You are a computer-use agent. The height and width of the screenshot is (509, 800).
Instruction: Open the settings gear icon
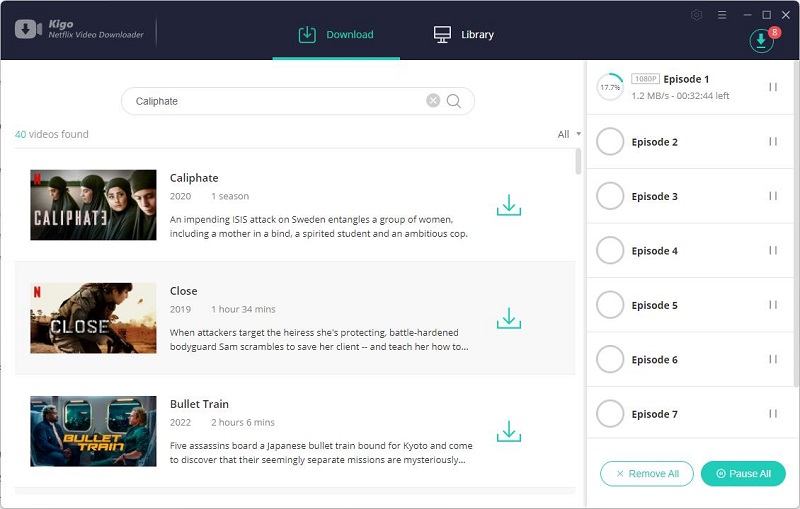coord(696,15)
